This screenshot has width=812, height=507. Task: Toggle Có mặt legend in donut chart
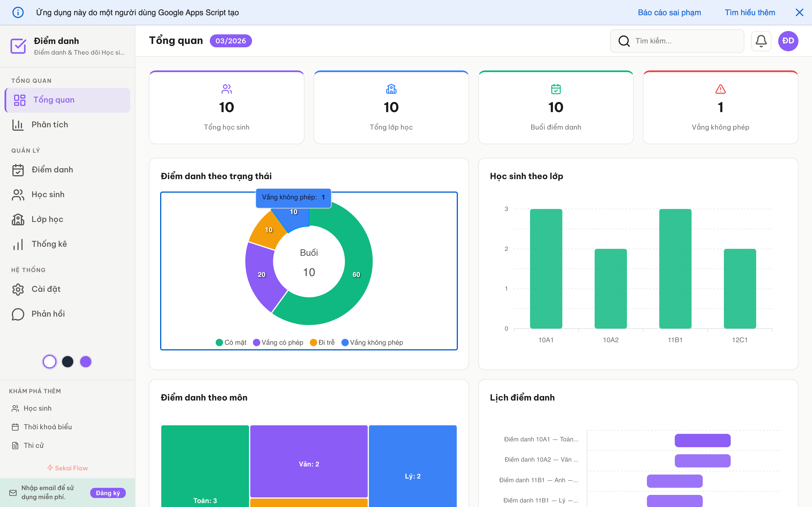231,342
